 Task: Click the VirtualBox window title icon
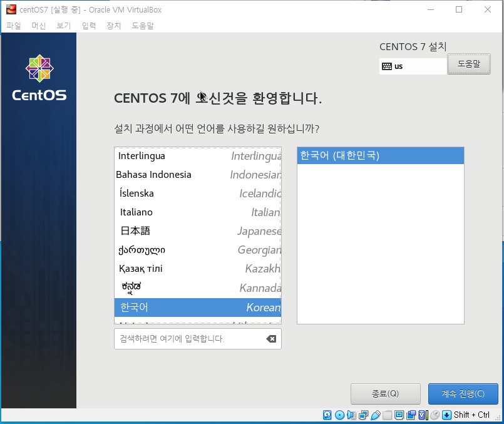pyautogui.click(x=11, y=9)
